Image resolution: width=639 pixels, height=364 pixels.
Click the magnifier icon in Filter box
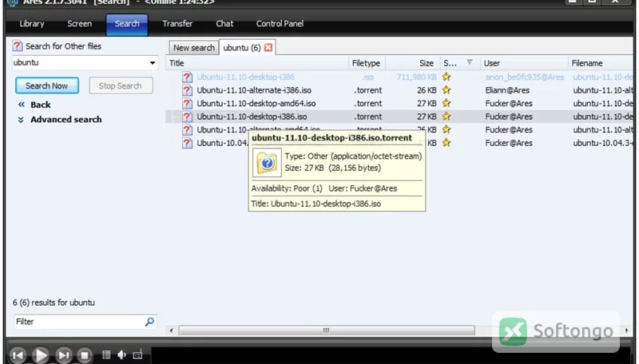149,322
